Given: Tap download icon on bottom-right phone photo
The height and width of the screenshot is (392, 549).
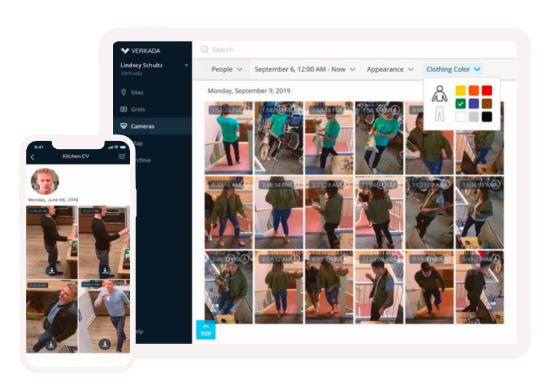Looking at the screenshot, I should pos(104,344).
